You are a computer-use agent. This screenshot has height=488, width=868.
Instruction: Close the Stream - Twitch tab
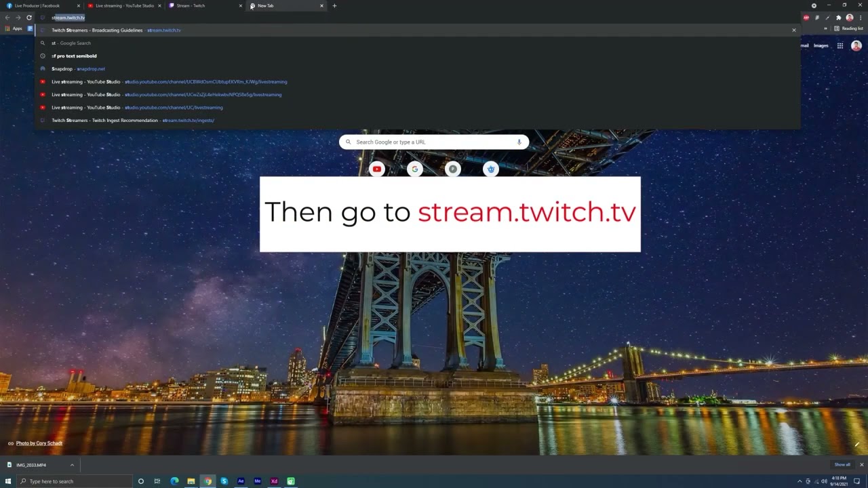click(x=240, y=5)
